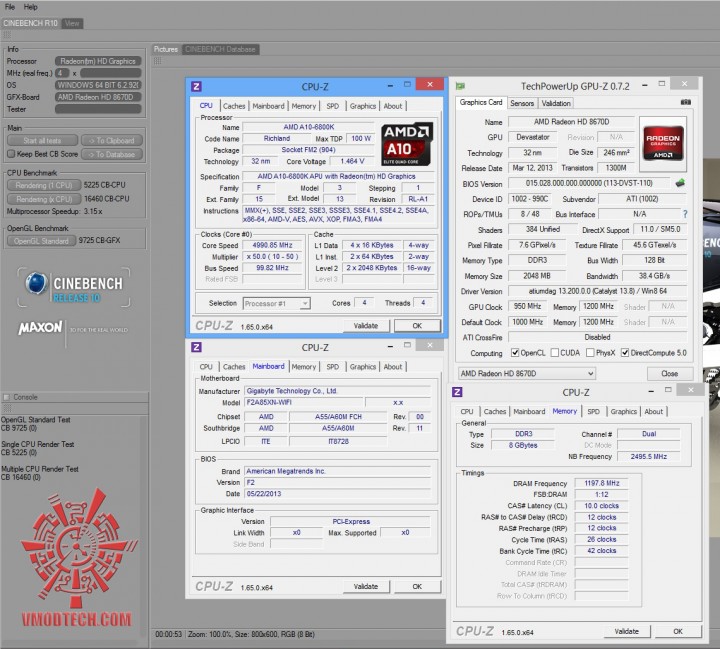Toggle Keep Best CB Score checkbox
Viewport: 720px width, 649px height.
(x=11, y=154)
